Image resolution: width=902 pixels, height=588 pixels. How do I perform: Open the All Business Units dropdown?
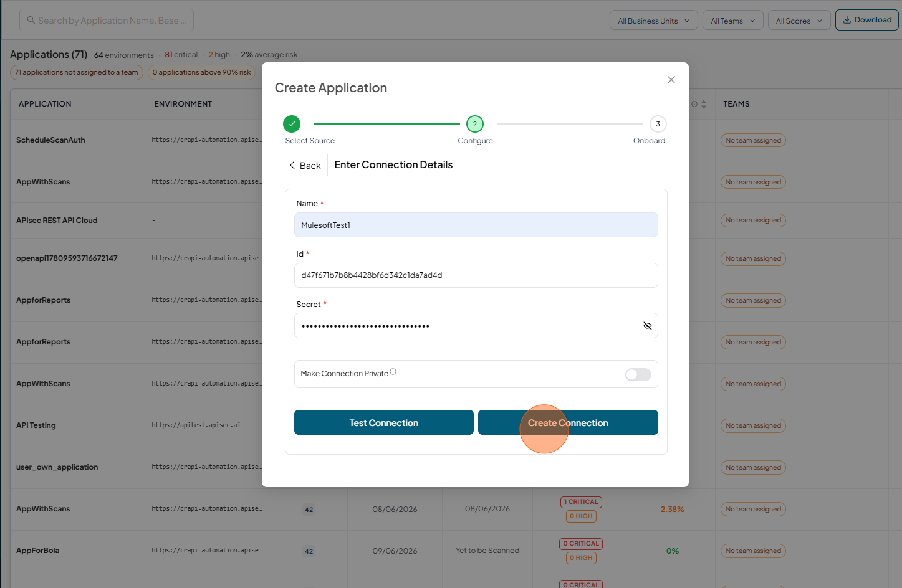tap(654, 21)
